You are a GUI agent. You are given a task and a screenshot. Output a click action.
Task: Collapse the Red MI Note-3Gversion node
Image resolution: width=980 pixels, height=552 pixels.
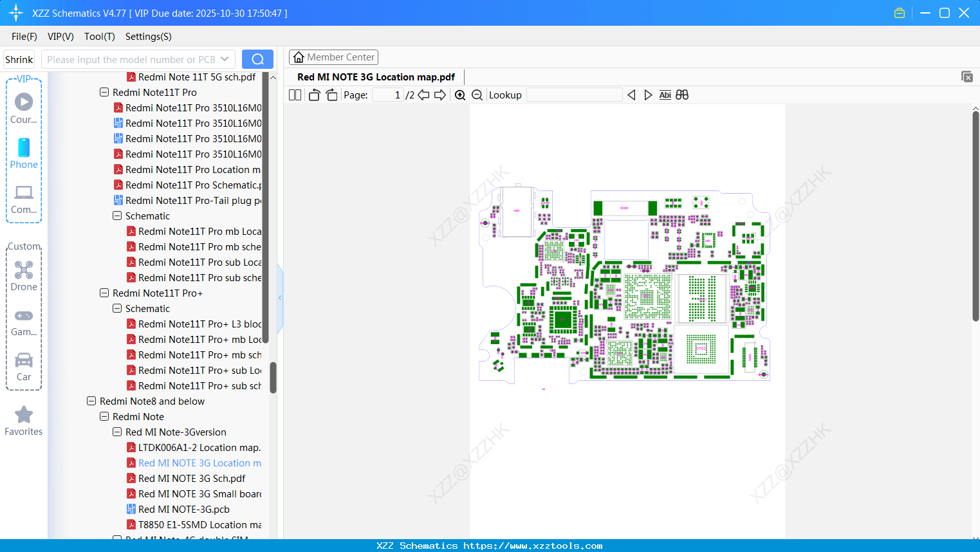tap(116, 432)
